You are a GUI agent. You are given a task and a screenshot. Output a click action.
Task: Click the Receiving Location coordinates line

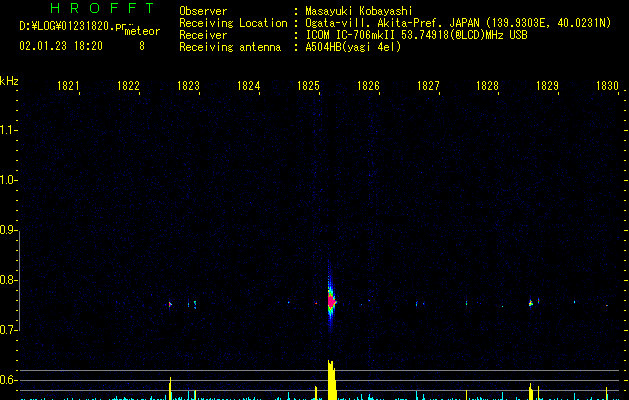(x=458, y=23)
